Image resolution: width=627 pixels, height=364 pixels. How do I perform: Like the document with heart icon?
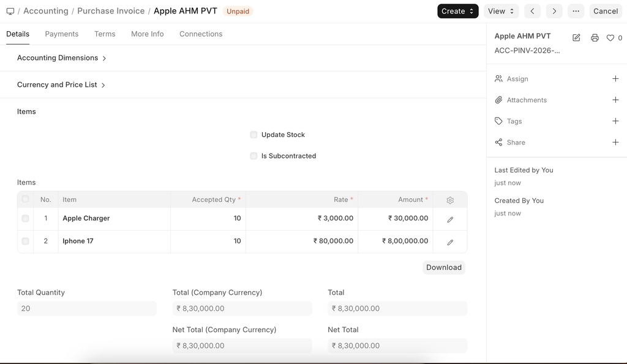pos(610,38)
